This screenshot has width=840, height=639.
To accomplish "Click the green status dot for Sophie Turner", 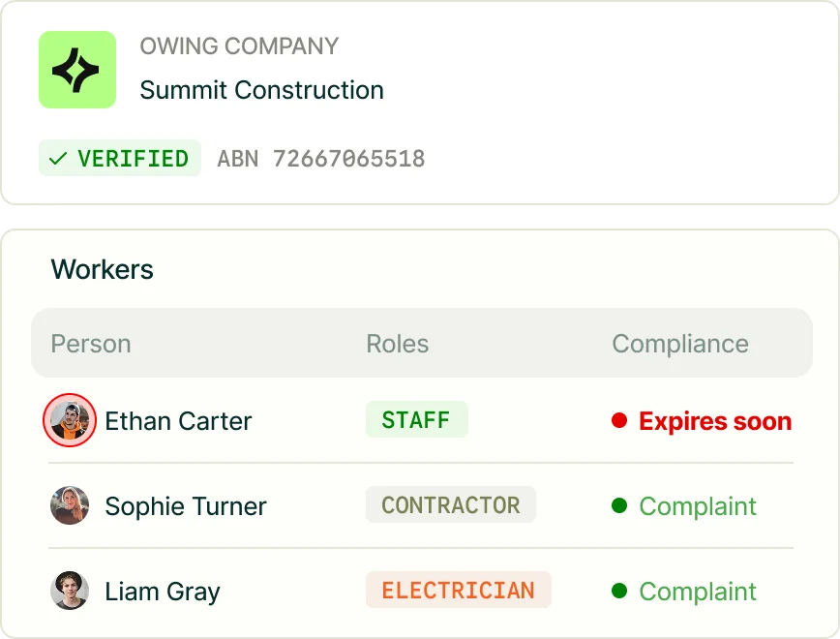I will point(619,505).
